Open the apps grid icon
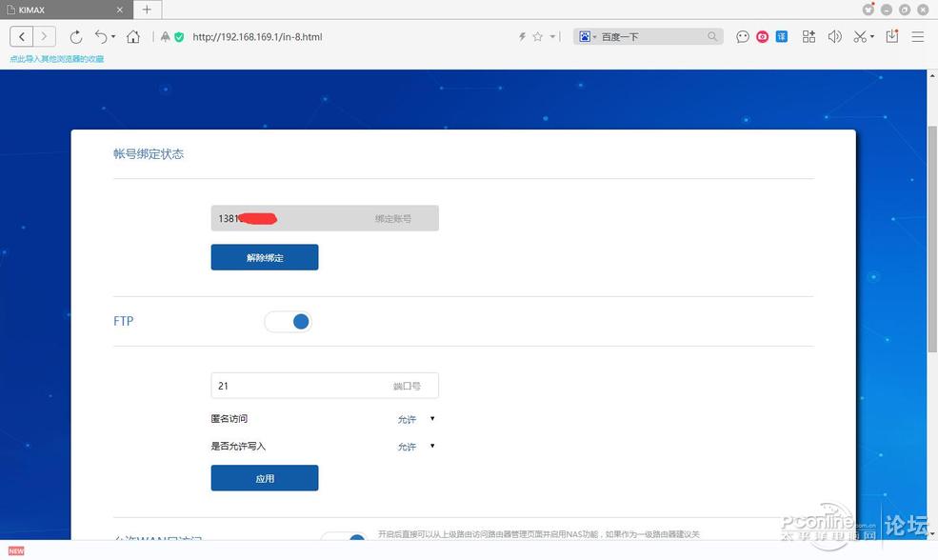 coord(808,36)
